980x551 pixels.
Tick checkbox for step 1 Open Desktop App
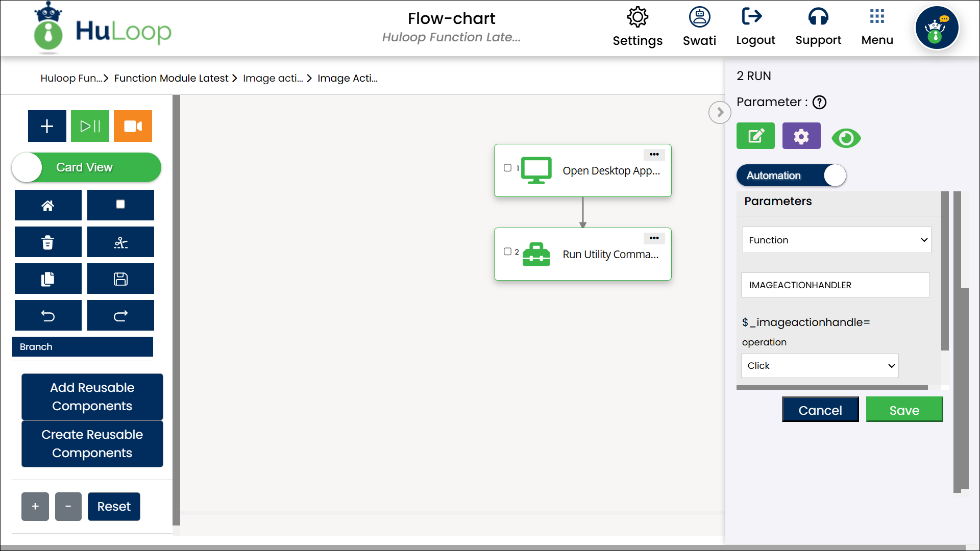click(x=507, y=168)
